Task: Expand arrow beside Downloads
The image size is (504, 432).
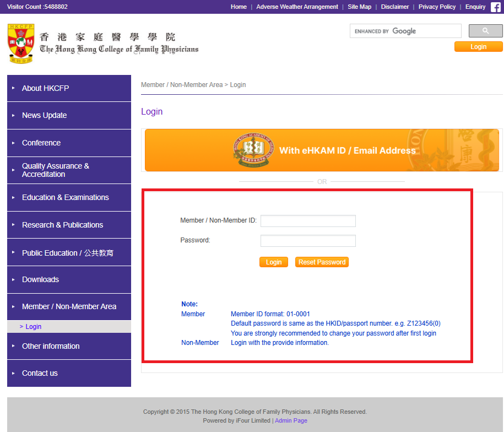Action: point(13,280)
